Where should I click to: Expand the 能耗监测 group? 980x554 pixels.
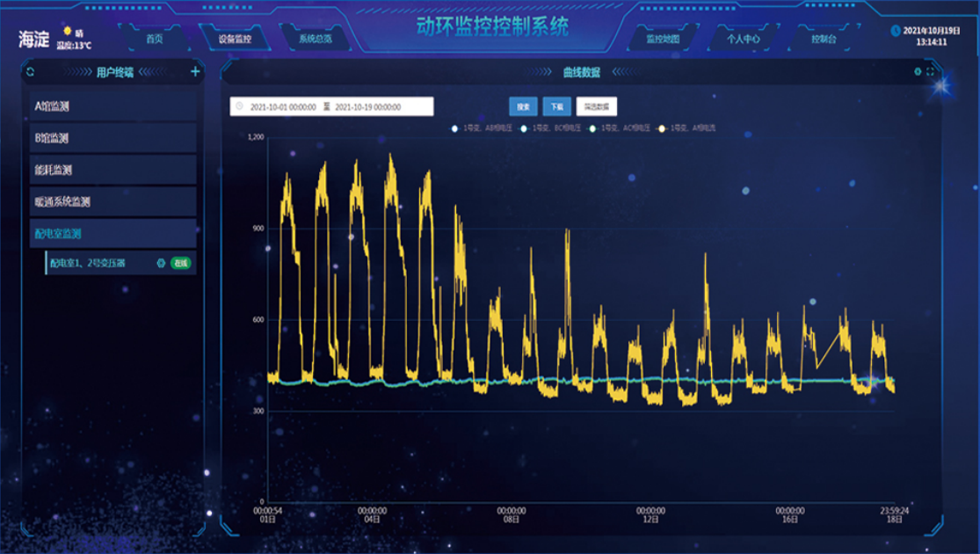click(113, 170)
